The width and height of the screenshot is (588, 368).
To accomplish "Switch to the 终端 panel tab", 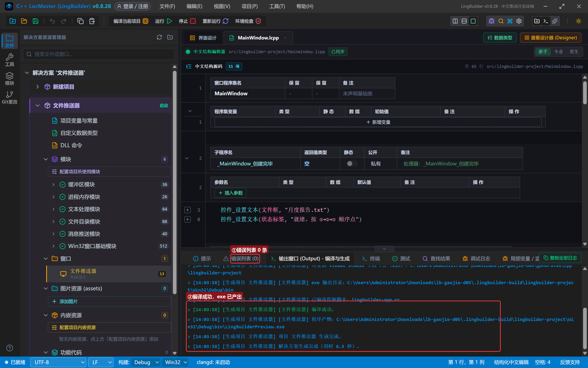I will click(371, 258).
